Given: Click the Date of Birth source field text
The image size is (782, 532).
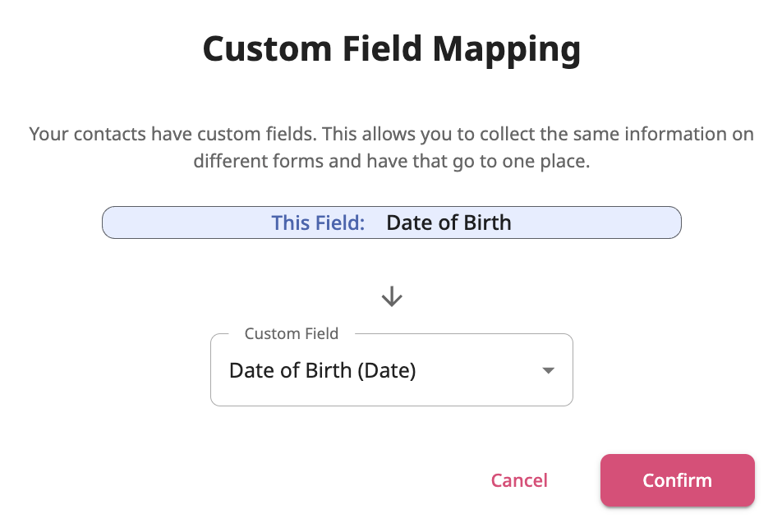Looking at the screenshot, I should [448, 222].
